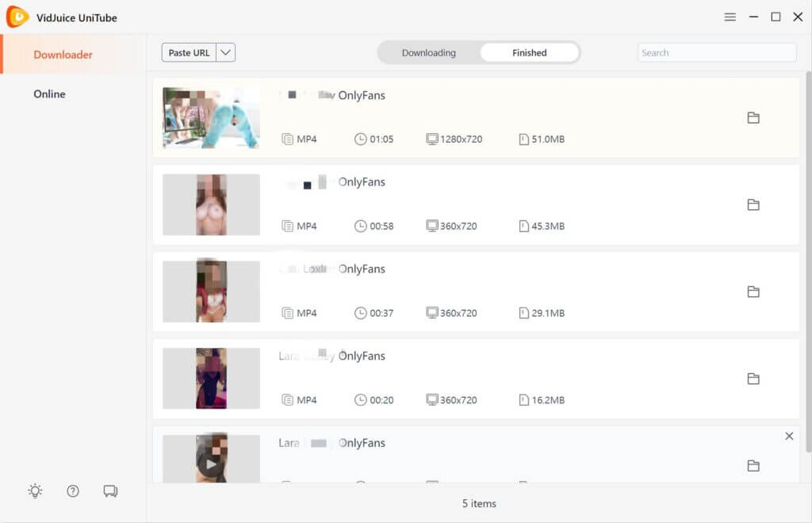Select Downloader in the sidebar

(x=73, y=55)
